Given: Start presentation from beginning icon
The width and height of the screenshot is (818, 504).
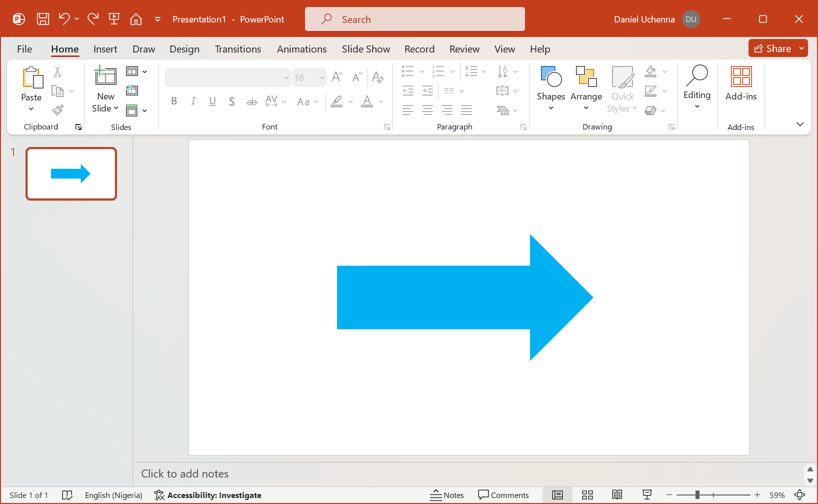Looking at the screenshot, I should (114, 19).
